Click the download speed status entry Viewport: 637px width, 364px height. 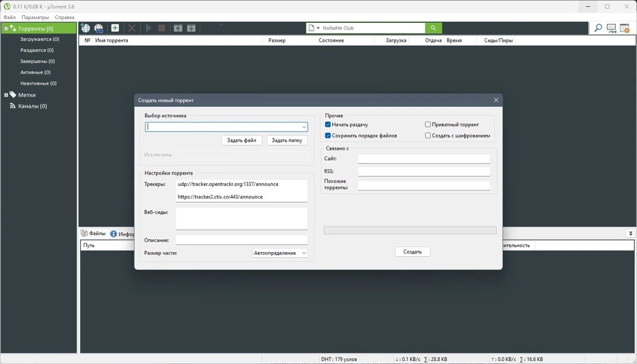pos(421,359)
